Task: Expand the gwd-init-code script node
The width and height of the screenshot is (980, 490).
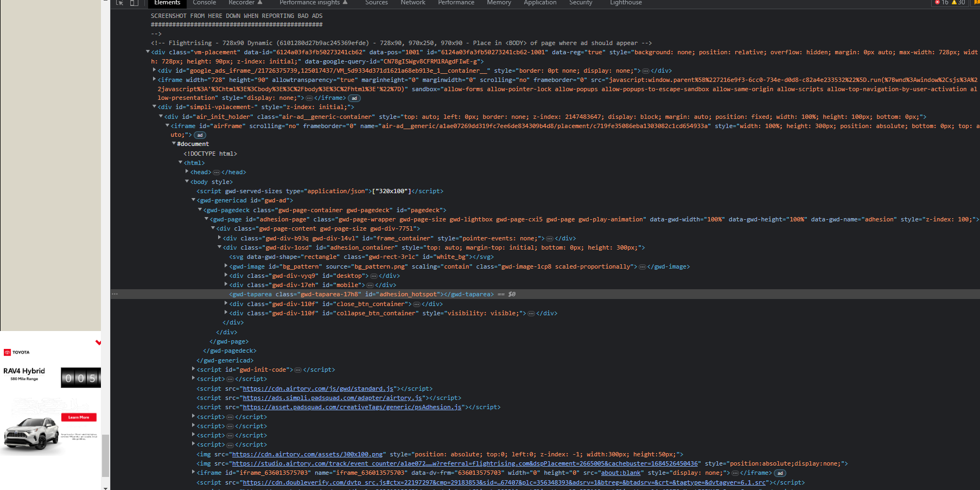Action: (x=193, y=370)
